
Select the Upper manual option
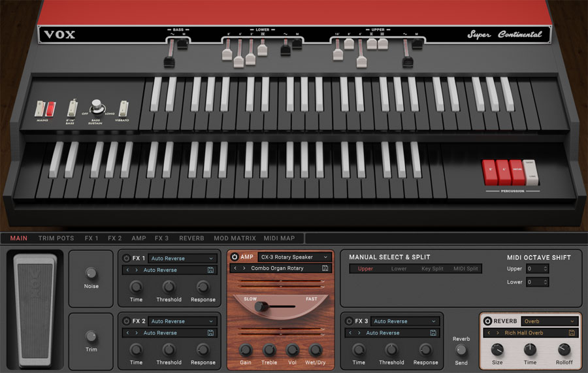(x=365, y=268)
